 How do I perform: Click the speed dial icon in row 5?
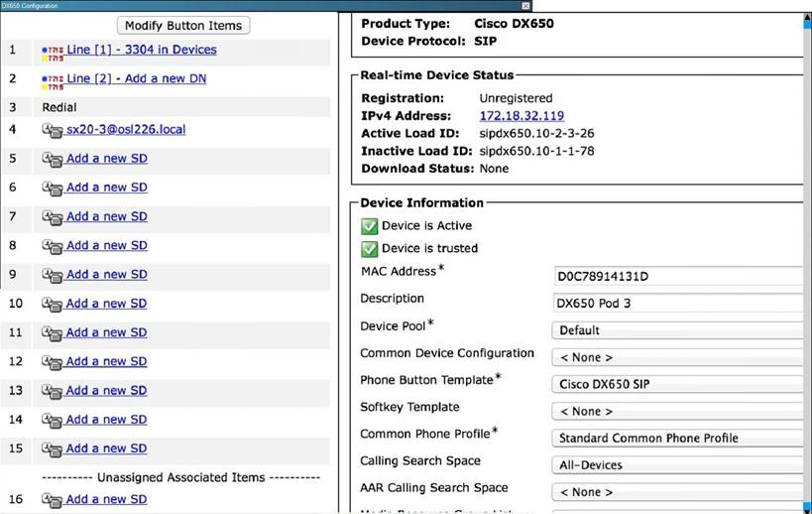point(53,159)
